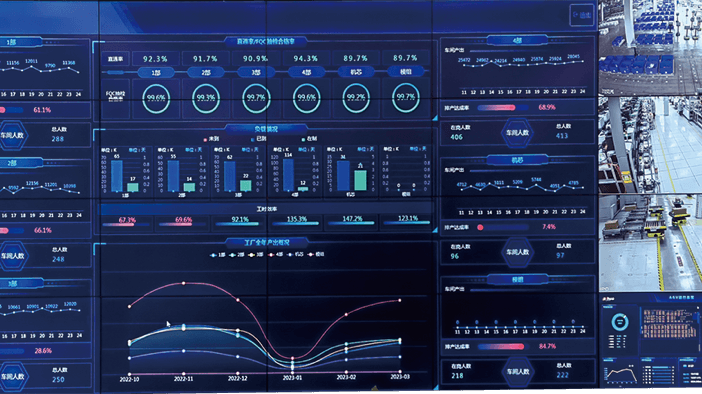
Task: Click the 135.3% work-hour efficiency bar
Action: click(296, 223)
